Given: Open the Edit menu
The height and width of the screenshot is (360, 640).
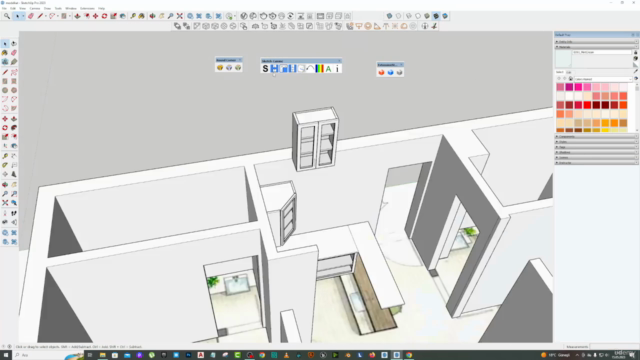Looking at the screenshot, I should point(13,8).
